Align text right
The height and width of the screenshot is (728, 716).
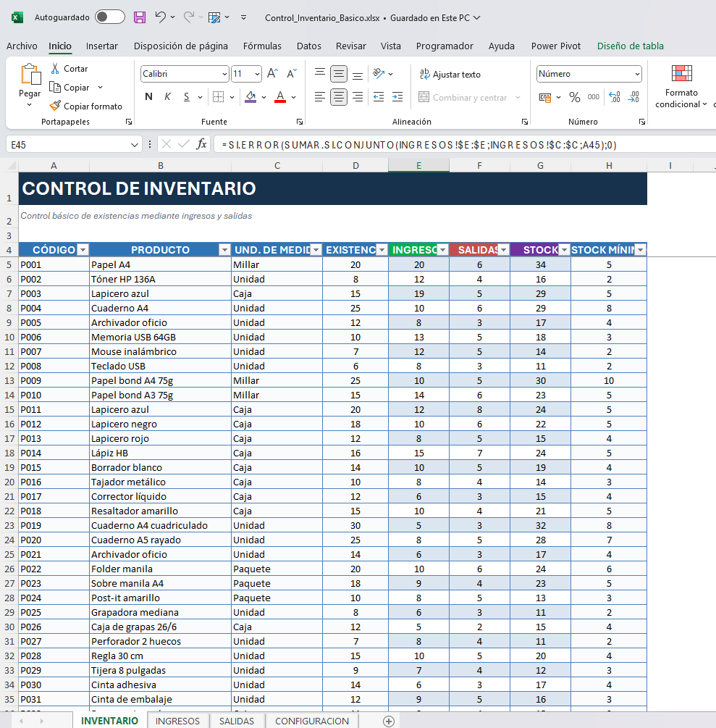pos(358,97)
